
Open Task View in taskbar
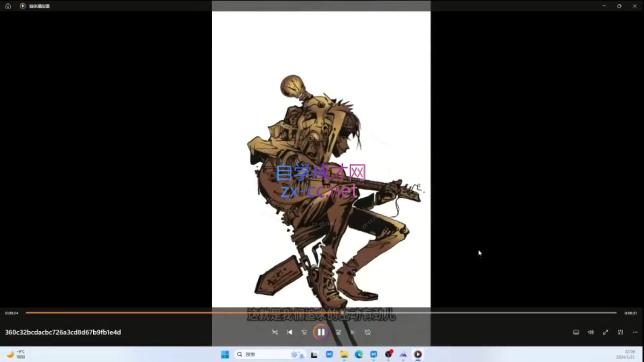[314, 355]
